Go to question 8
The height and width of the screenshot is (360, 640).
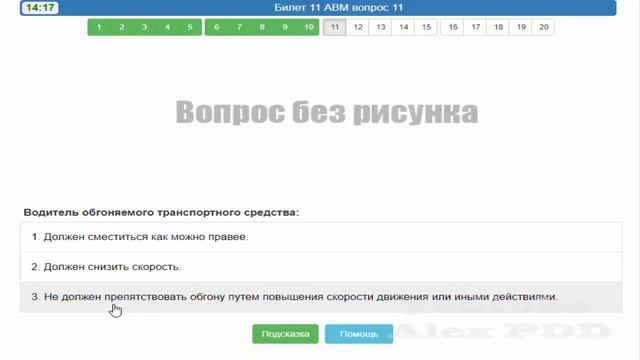262,27
